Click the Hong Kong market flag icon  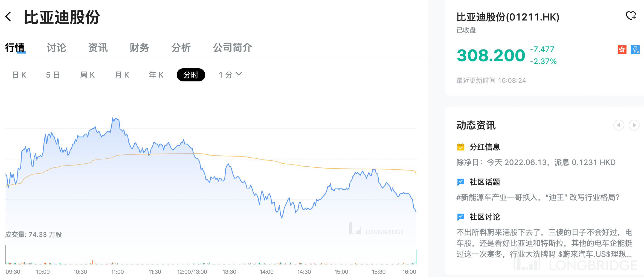pos(622,49)
